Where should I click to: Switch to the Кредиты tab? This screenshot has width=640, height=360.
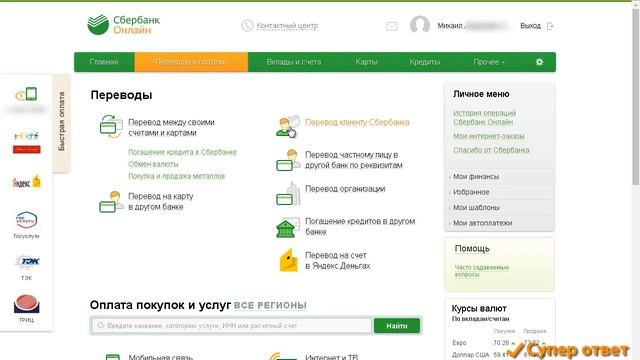(424, 62)
